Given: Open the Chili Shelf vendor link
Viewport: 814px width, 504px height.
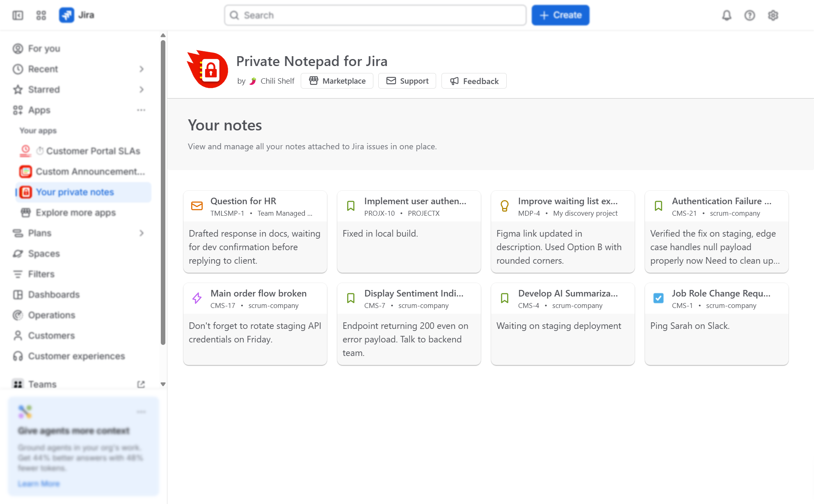Looking at the screenshot, I should point(277,81).
